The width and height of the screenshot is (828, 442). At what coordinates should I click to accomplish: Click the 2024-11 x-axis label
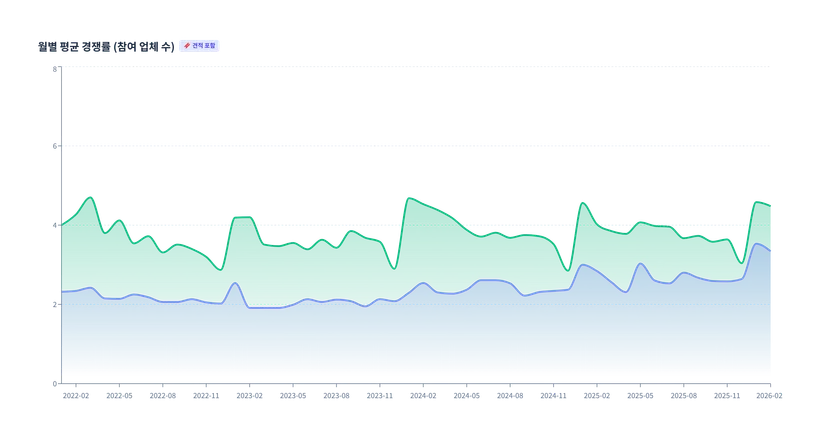click(x=553, y=396)
